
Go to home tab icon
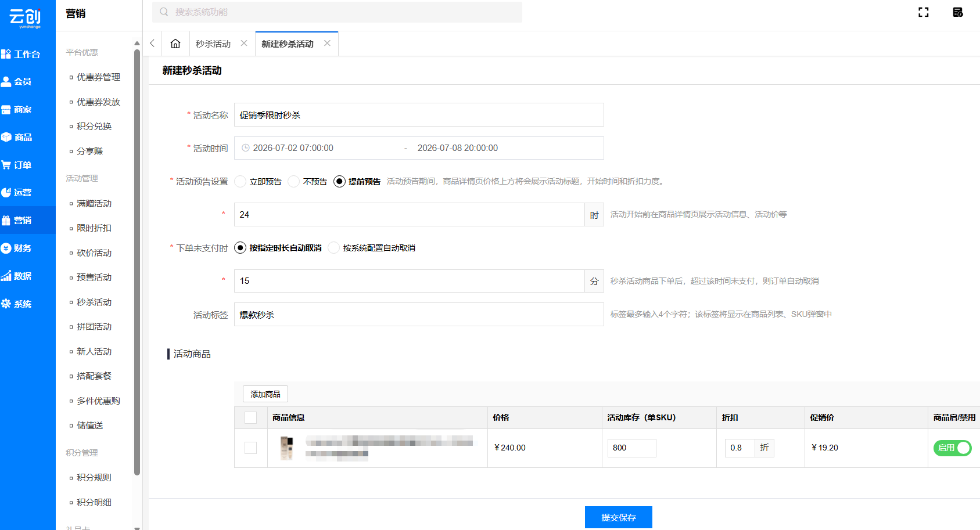coord(175,44)
